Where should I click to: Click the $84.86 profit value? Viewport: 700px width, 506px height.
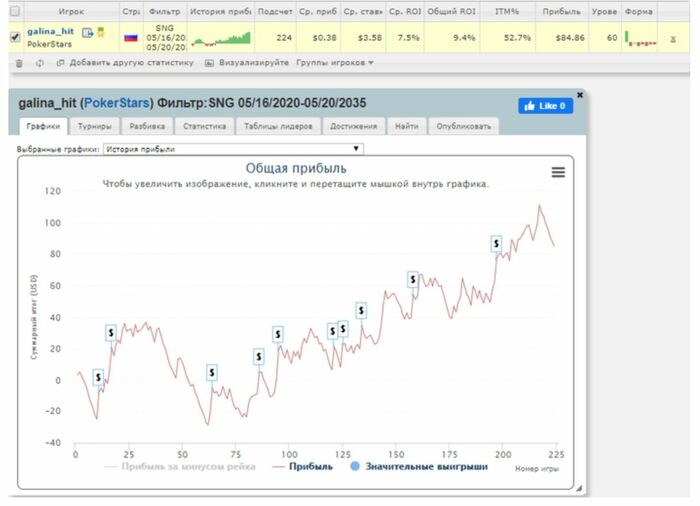click(570, 38)
